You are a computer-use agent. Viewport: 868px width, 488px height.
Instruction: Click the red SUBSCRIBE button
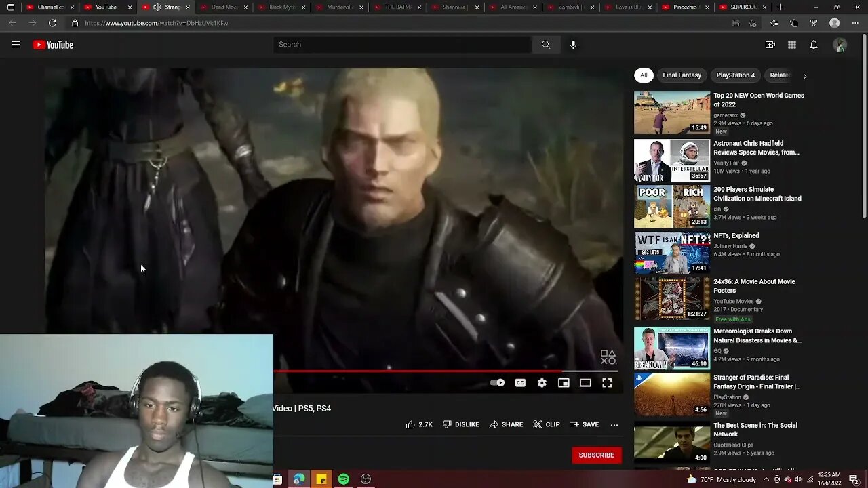coord(597,455)
